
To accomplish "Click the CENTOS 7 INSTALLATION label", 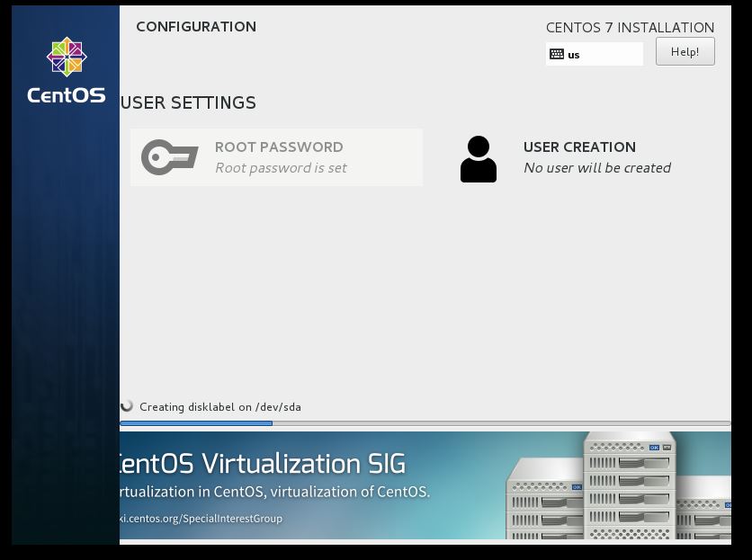I will point(631,27).
